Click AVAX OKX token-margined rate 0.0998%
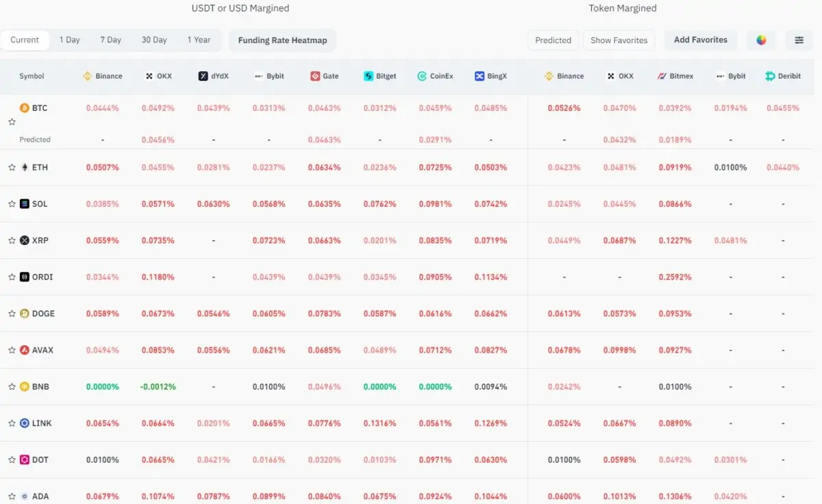Viewport: 822px width, 504px height. click(x=620, y=350)
